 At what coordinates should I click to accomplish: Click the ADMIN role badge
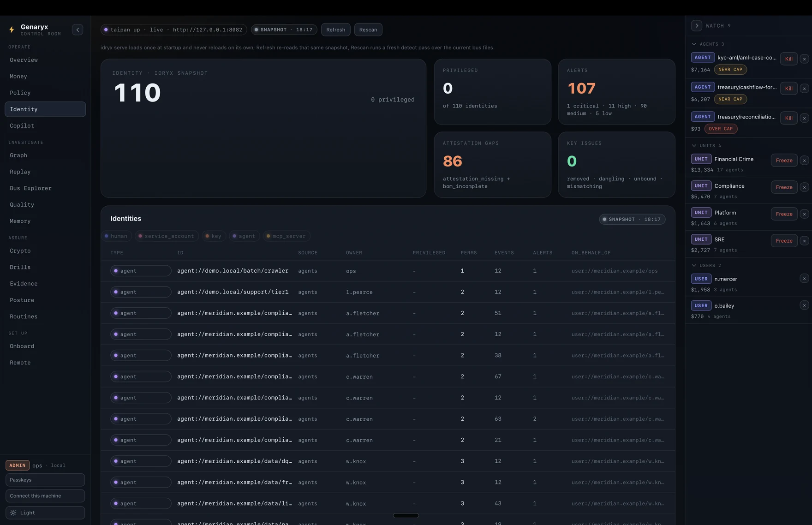18,465
